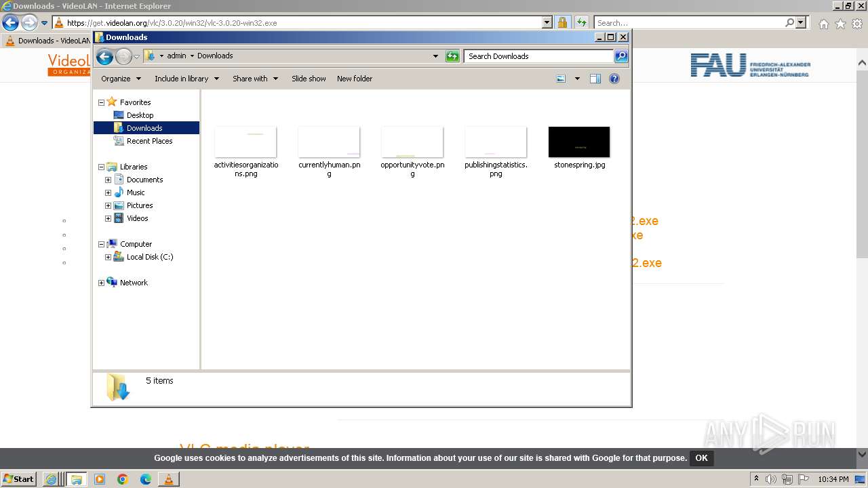
Task: Click the Search Downloads input field
Action: [539, 56]
